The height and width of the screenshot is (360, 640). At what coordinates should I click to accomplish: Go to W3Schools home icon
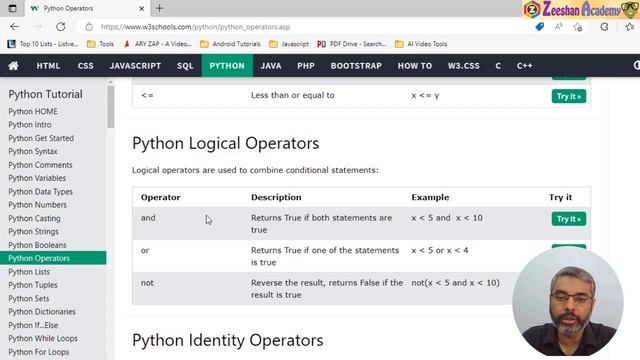pos(13,66)
